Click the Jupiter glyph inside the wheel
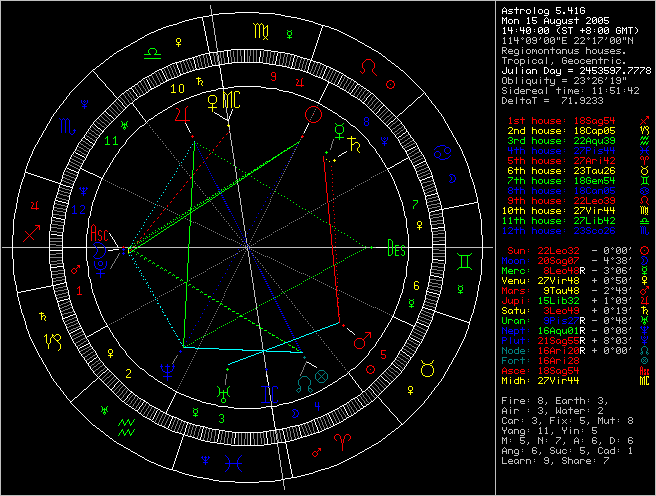 182,116
